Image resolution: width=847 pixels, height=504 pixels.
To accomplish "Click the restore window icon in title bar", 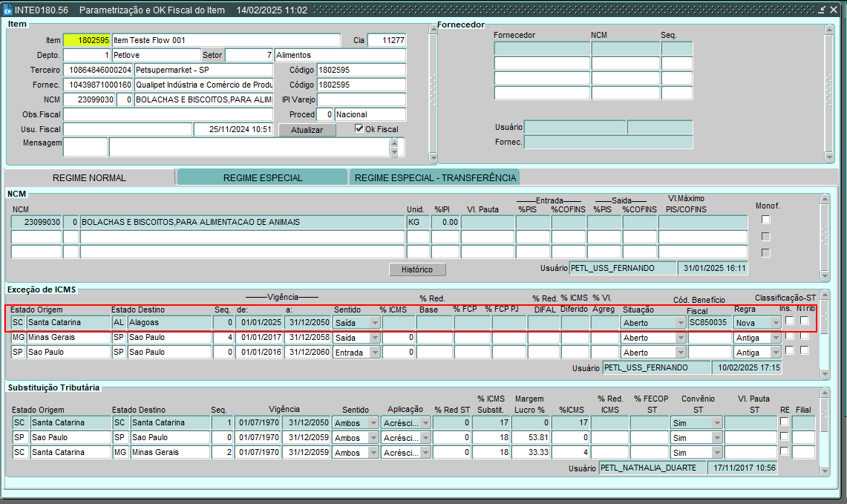I will pos(821,10).
